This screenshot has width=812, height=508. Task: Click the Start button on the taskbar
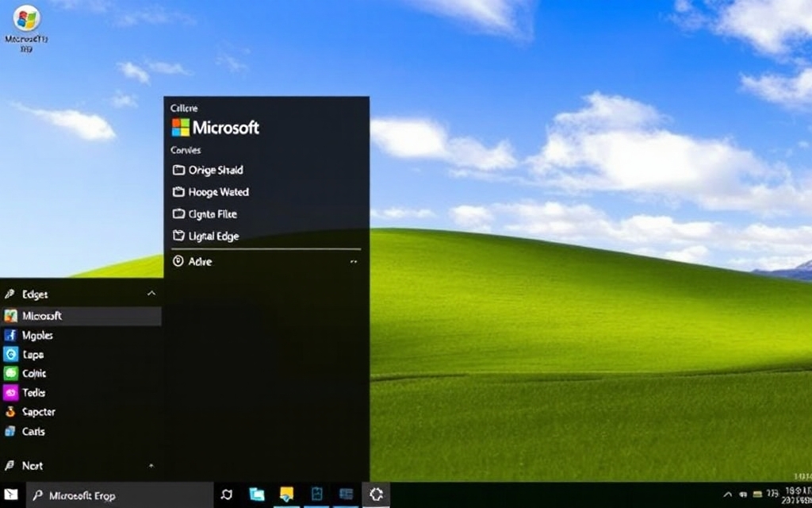coord(11,495)
